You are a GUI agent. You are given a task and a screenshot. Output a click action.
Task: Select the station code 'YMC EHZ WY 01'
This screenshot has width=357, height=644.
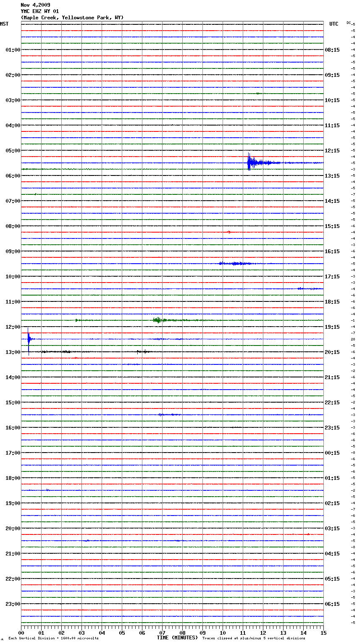(x=40, y=11)
